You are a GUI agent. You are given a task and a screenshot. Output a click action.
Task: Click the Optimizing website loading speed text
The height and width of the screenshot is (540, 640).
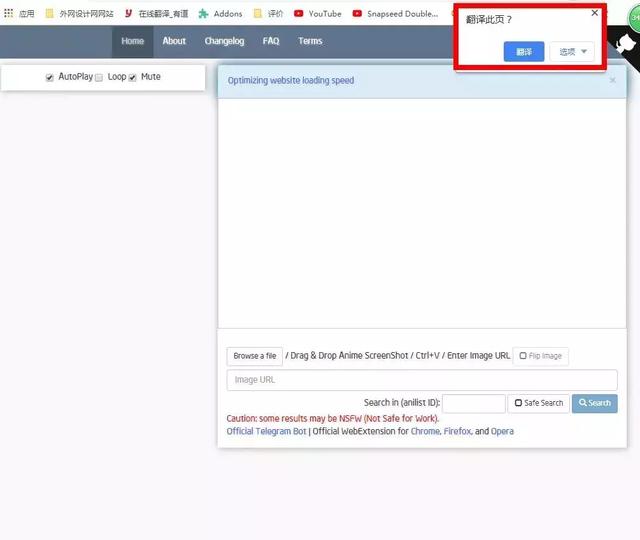[291, 80]
